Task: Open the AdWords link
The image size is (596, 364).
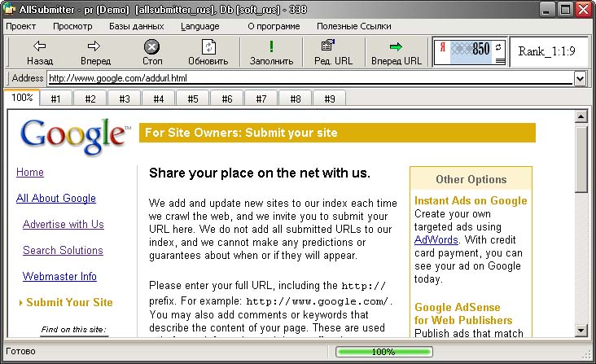Action: click(436, 240)
